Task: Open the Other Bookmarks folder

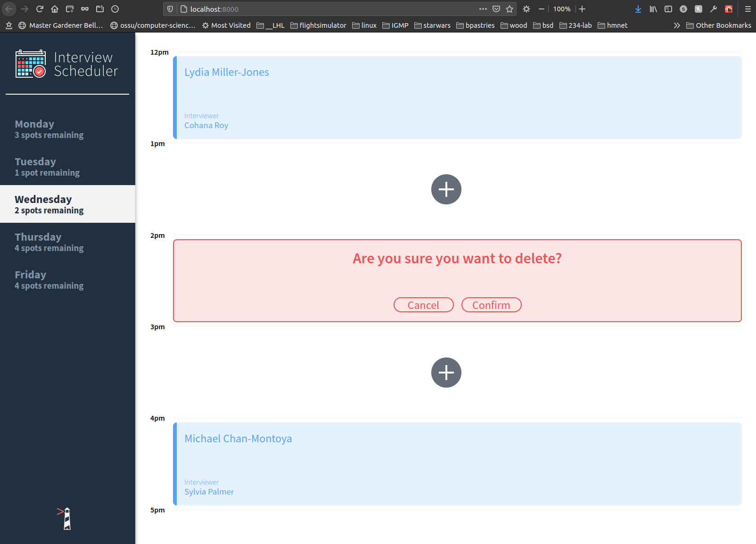Action: coord(719,25)
